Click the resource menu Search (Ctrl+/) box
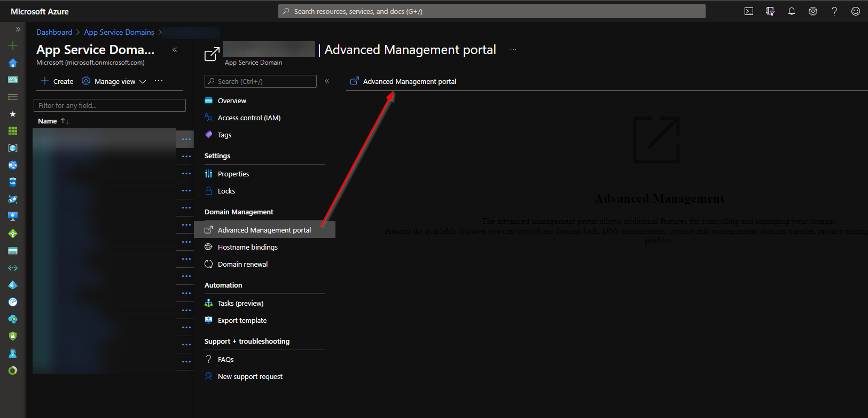Viewport: 868px width, 418px height. 261,81
